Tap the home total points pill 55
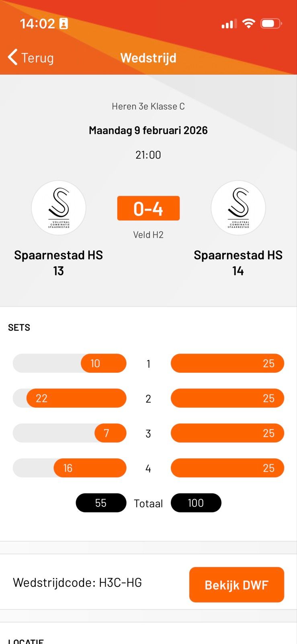The width and height of the screenshot is (297, 644). pyautogui.click(x=101, y=503)
